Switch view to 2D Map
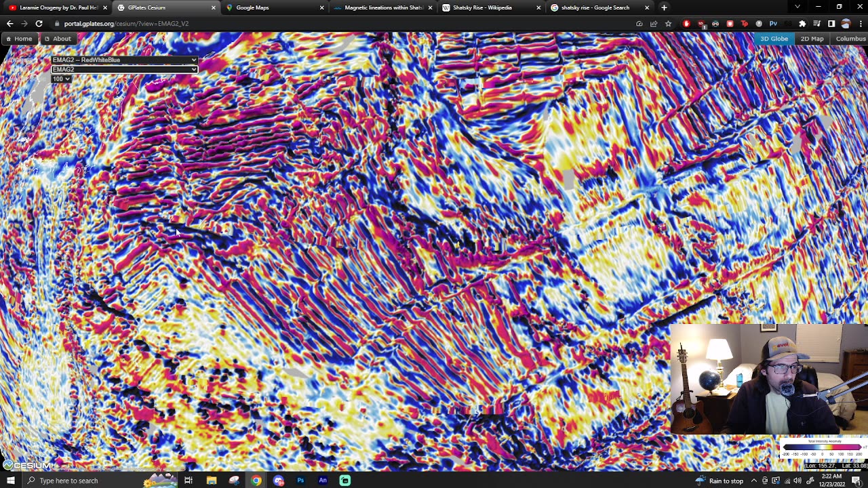This screenshot has width=868, height=488. (x=812, y=39)
